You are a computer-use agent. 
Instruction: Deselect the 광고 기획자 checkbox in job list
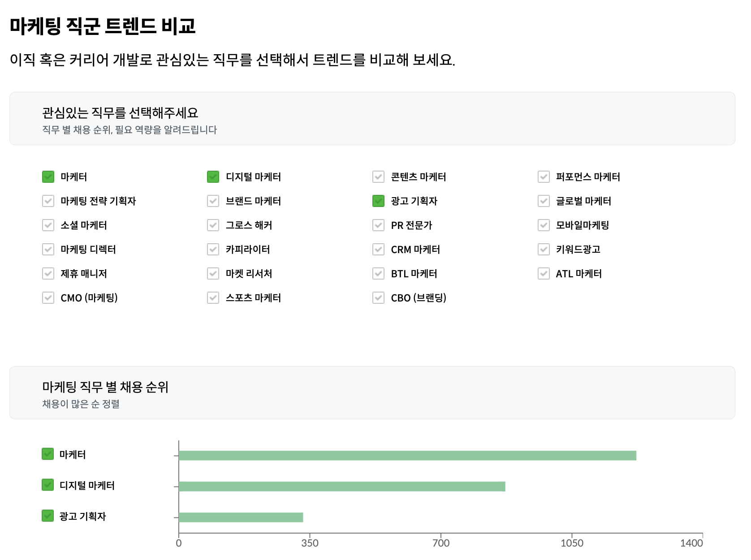point(378,201)
